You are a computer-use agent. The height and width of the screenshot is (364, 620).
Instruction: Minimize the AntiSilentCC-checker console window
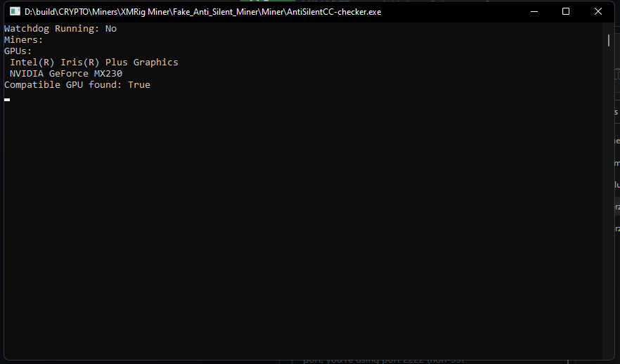click(x=534, y=11)
